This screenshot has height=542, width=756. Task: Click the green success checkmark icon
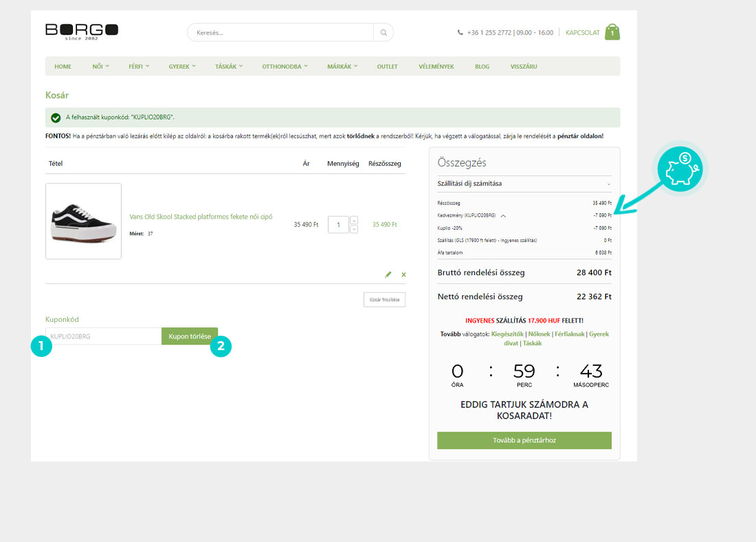click(56, 118)
